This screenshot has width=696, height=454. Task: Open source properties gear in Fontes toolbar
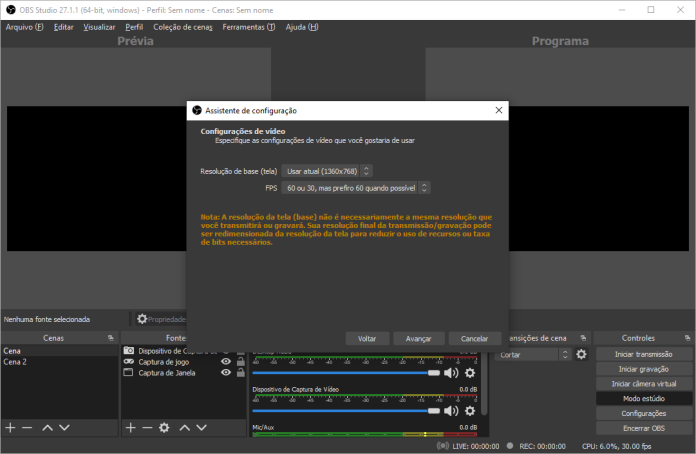pos(164,428)
